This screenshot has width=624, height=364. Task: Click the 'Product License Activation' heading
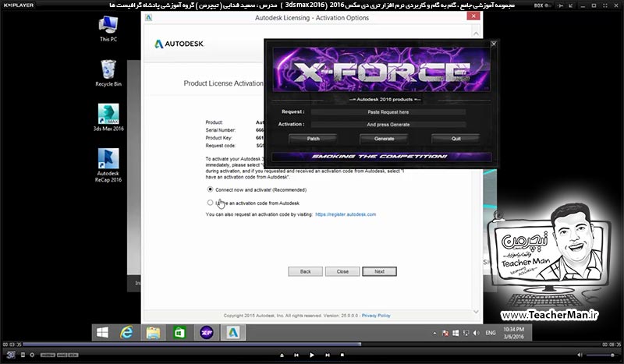[x=223, y=83]
